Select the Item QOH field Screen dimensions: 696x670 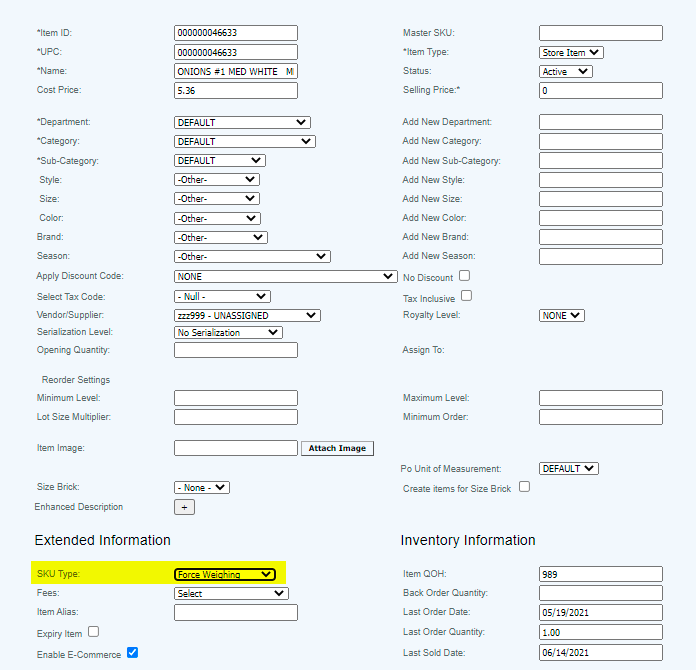[600, 574]
